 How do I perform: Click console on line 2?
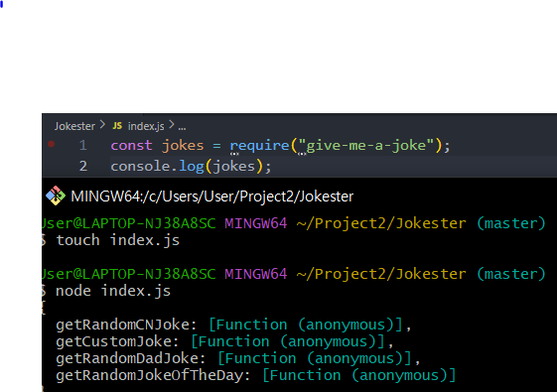(140, 166)
